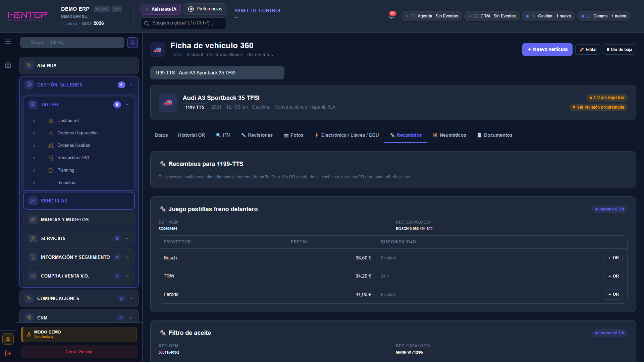This screenshot has width=644, height=362.
Task: Select the Recambios tab
Action: pyautogui.click(x=406, y=135)
